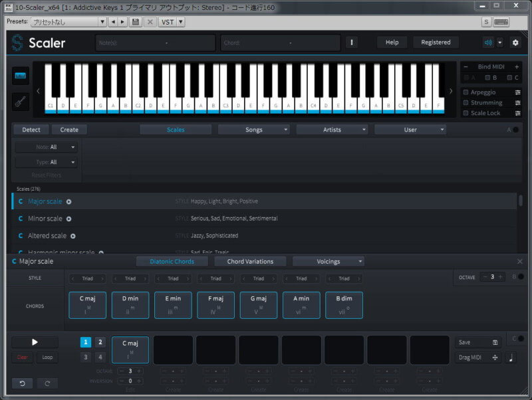This screenshot has height=400, width=532.
Task: Open Scale Lock settings sliders icon
Action: coord(518,113)
